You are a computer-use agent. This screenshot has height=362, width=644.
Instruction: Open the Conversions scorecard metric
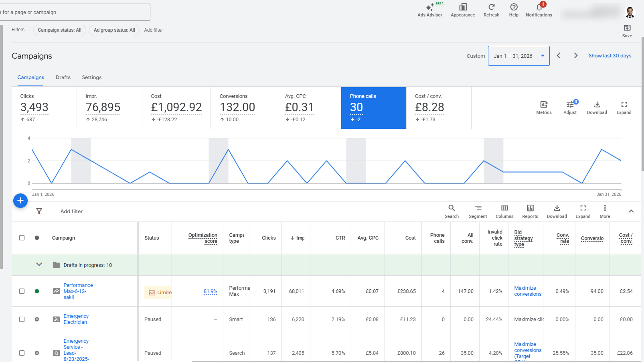point(243,108)
